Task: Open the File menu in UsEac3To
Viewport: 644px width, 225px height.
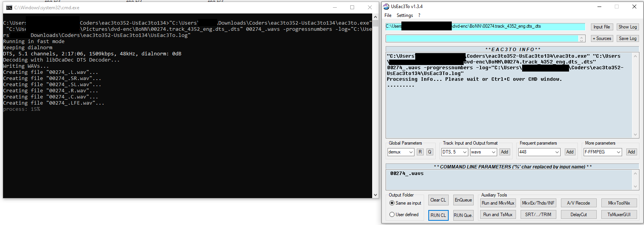Action: pyautogui.click(x=388, y=15)
